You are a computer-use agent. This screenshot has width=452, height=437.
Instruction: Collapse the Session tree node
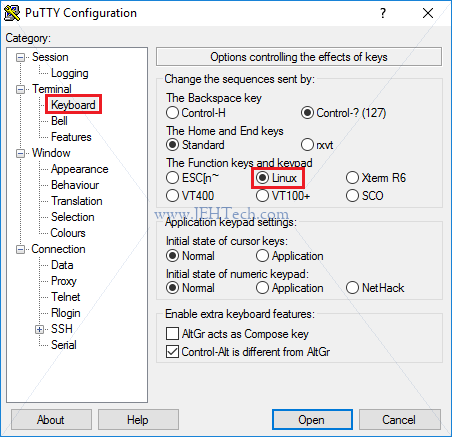click(20, 58)
